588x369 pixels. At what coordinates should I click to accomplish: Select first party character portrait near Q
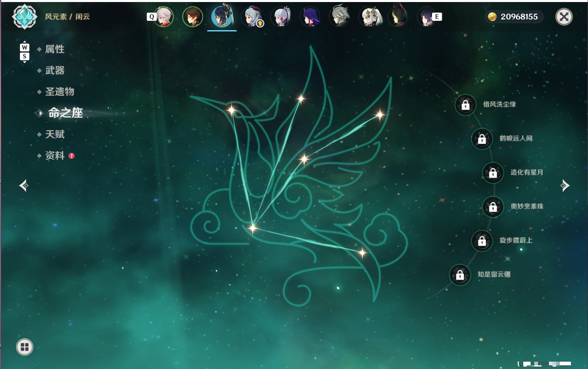(164, 17)
